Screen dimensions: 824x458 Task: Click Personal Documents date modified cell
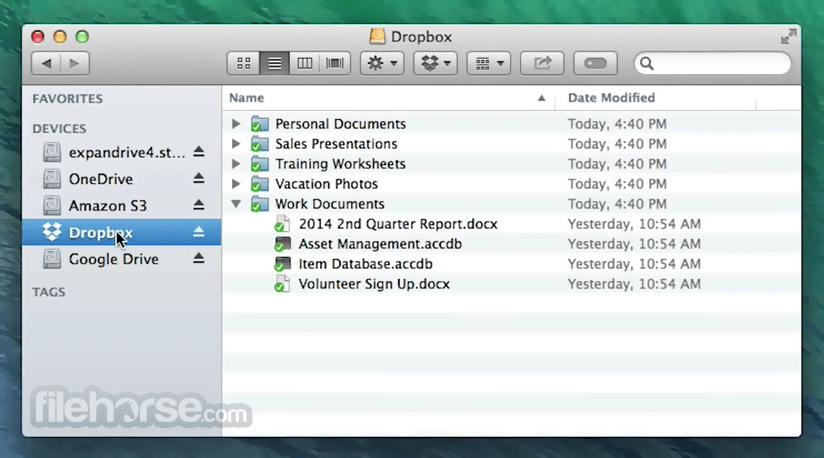point(617,124)
